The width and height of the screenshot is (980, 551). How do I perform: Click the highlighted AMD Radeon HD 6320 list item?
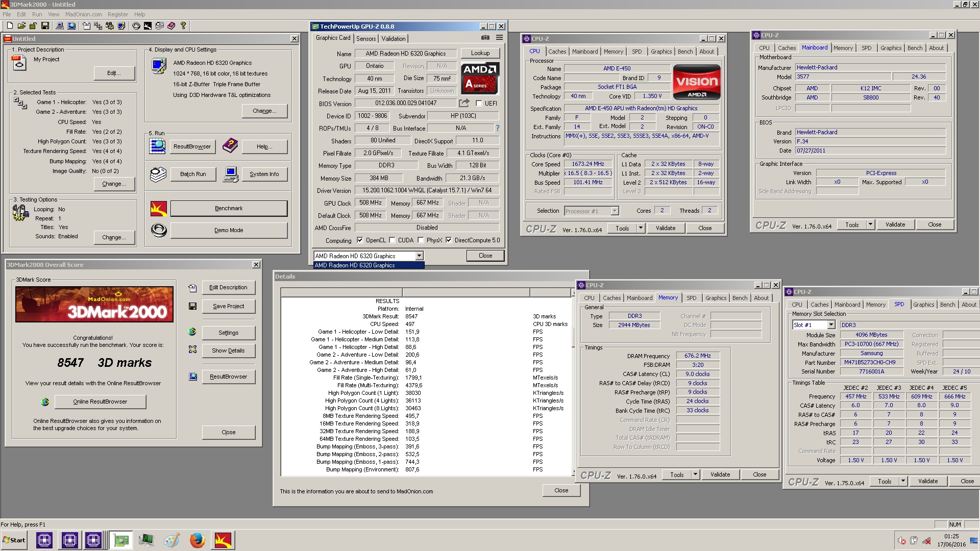pos(369,265)
